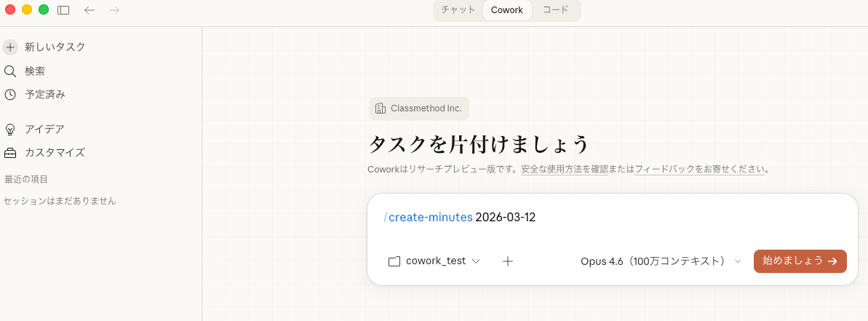Click the セッションはまだありません text
The width and height of the screenshot is (868, 321).
(60, 202)
